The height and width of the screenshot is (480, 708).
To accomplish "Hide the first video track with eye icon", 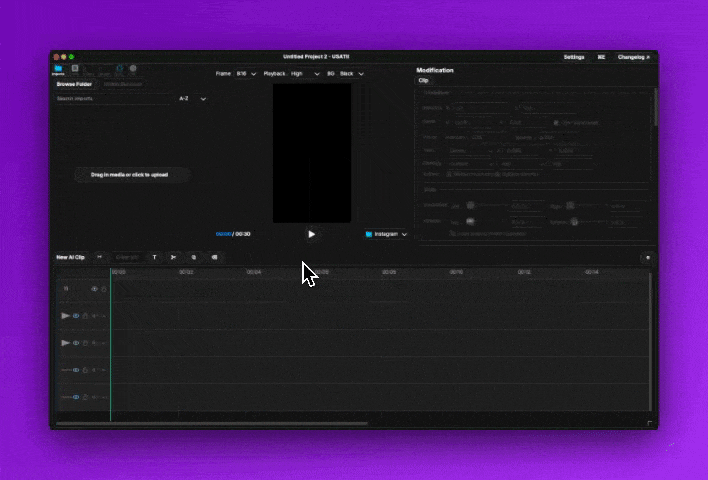I will [76, 315].
